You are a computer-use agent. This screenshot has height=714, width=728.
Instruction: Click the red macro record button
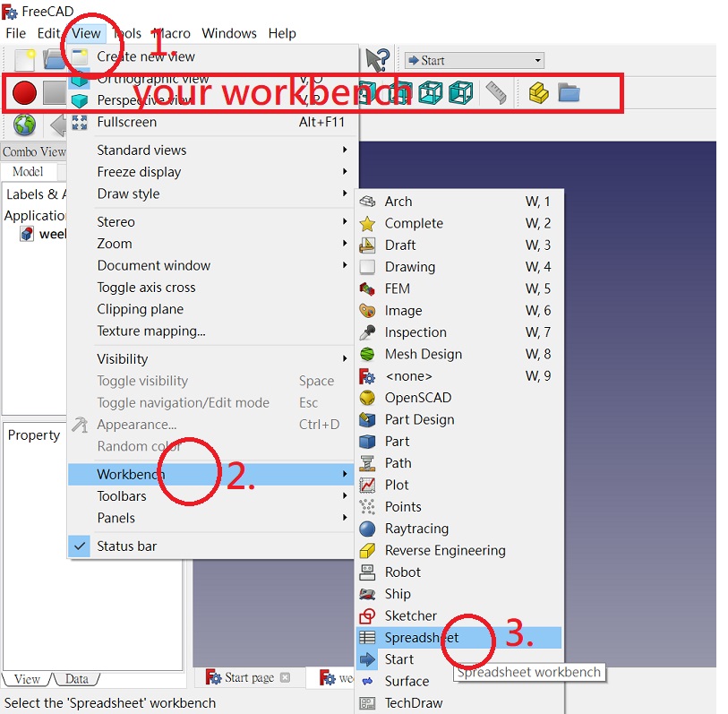point(24,92)
